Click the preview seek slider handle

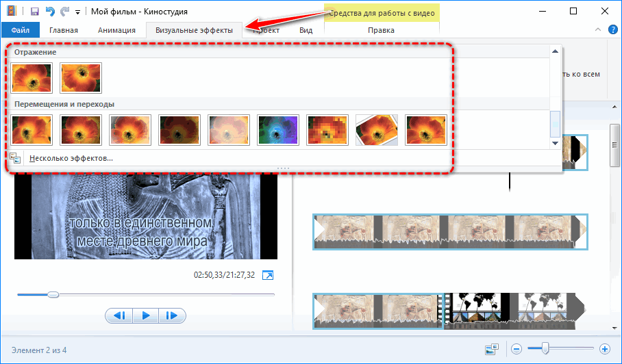pos(53,295)
